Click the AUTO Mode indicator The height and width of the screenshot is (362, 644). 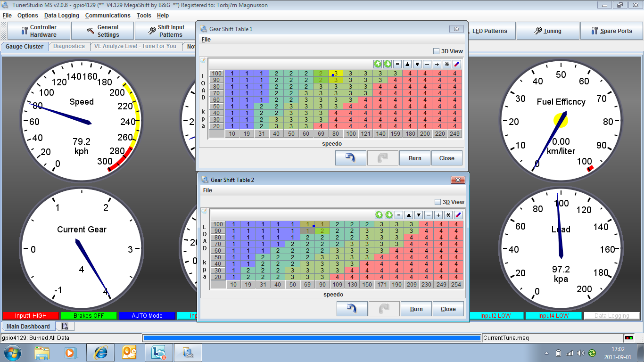click(147, 316)
